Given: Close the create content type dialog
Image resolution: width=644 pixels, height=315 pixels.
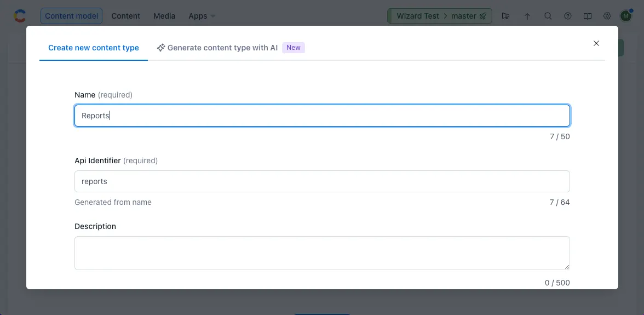Looking at the screenshot, I should coord(596,43).
